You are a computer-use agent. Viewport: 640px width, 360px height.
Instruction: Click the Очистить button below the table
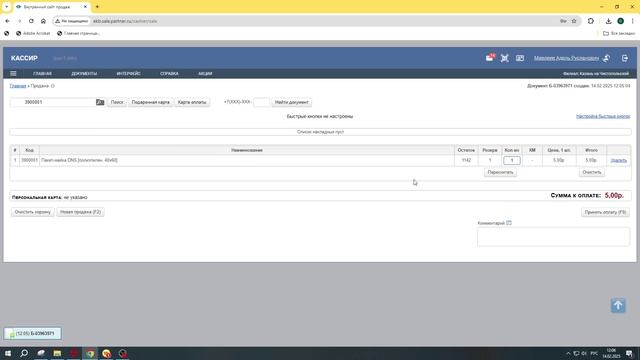591,172
